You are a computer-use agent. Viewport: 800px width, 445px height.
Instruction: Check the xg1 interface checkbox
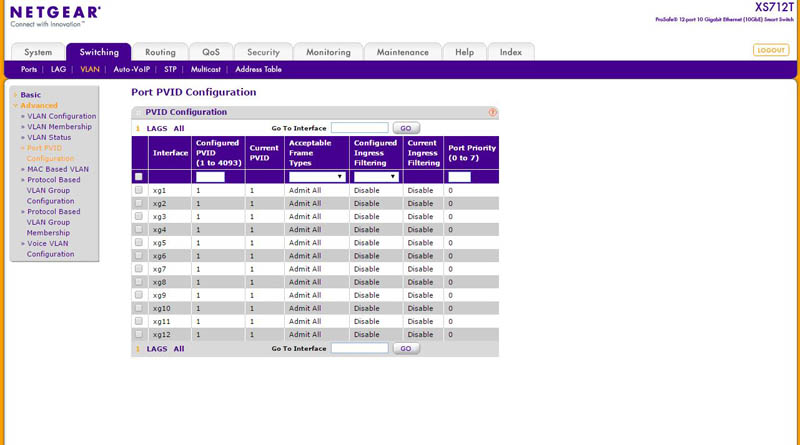click(x=139, y=190)
